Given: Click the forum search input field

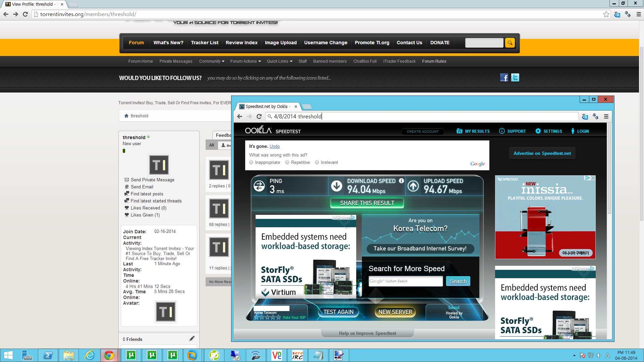Looking at the screenshot, I should coord(484,43).
